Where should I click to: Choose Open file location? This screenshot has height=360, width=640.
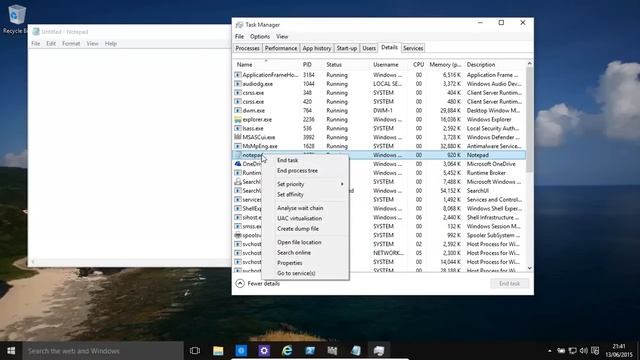(305, 242)
